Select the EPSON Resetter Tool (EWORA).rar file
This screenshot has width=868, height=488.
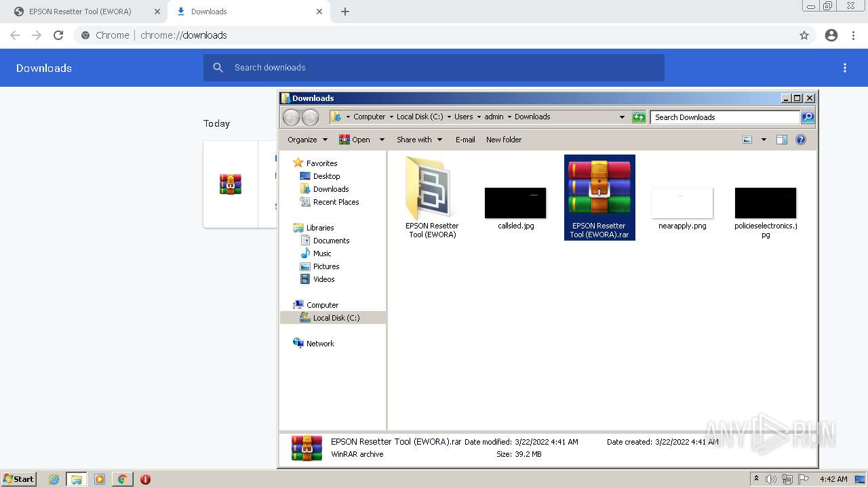coord(599,197)
